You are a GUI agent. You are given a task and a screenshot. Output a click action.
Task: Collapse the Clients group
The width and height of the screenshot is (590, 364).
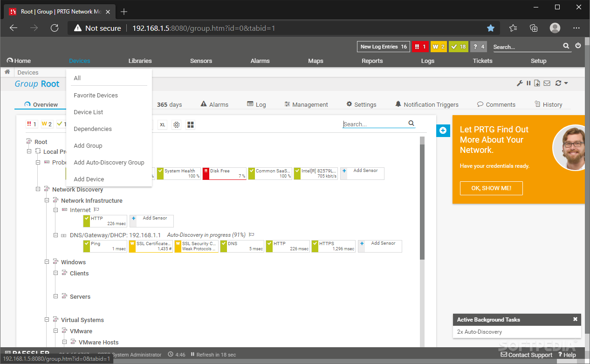(55, 273)
